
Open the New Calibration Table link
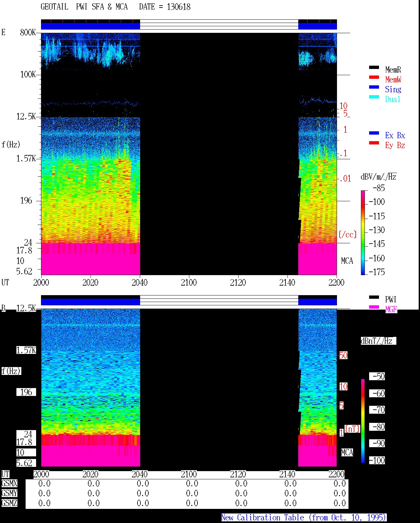click(304, 518)
